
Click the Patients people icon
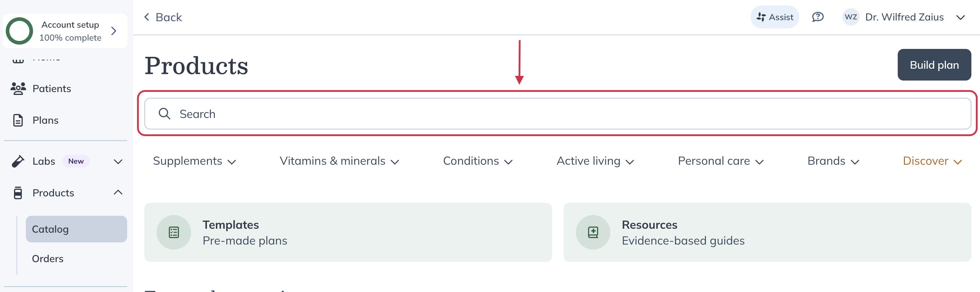pyautogui.click(x=18, y=88)
